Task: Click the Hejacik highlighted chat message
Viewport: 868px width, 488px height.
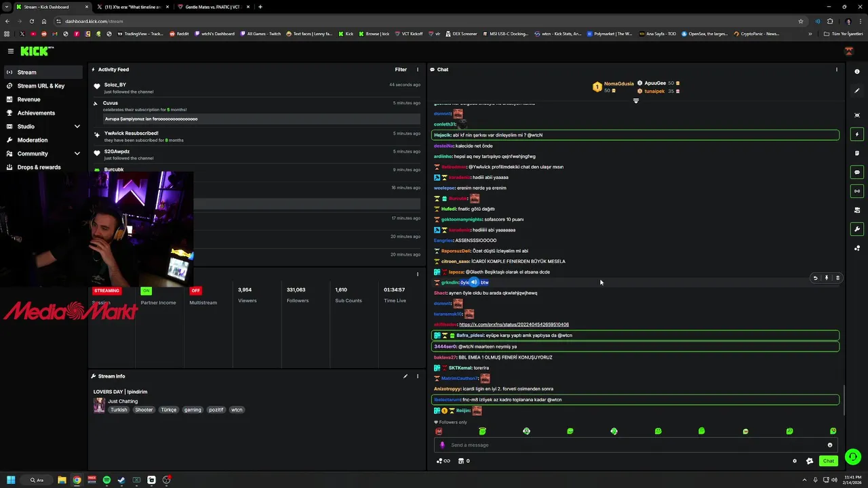Action: tap(635, 135)
